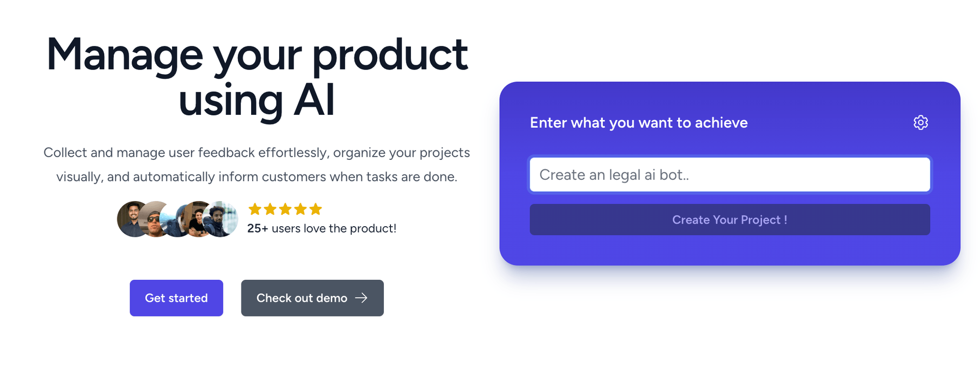This screenshot has height=387, width=980.
Task: Click the arrow icon beside Check out demo
Action: click(361, 298)
